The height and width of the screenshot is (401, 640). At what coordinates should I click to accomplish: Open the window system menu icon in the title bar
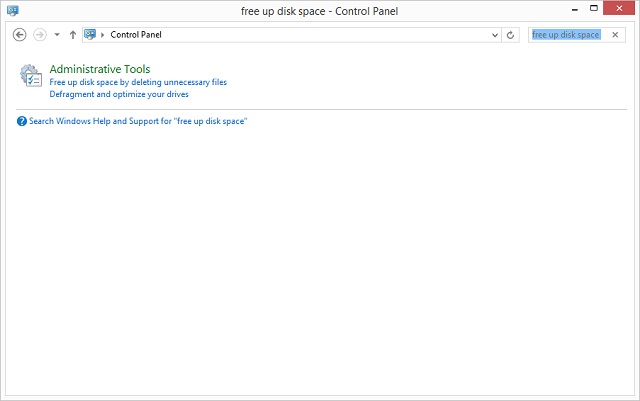pyautogui.click(x=13, y=10)
